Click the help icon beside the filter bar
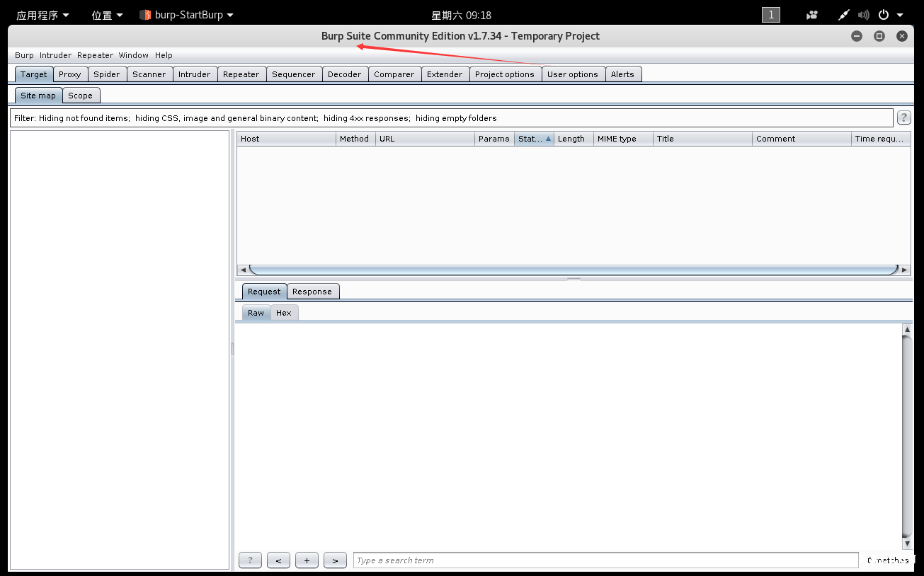The image size is (924, 576). click(x=903, y=117)
